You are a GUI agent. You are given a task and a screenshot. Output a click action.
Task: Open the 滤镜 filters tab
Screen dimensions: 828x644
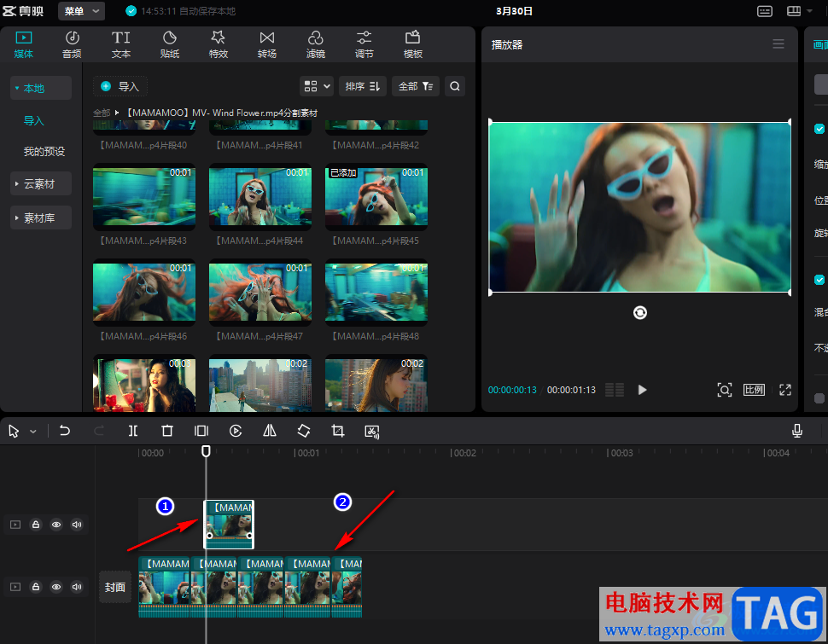point(315,44)
